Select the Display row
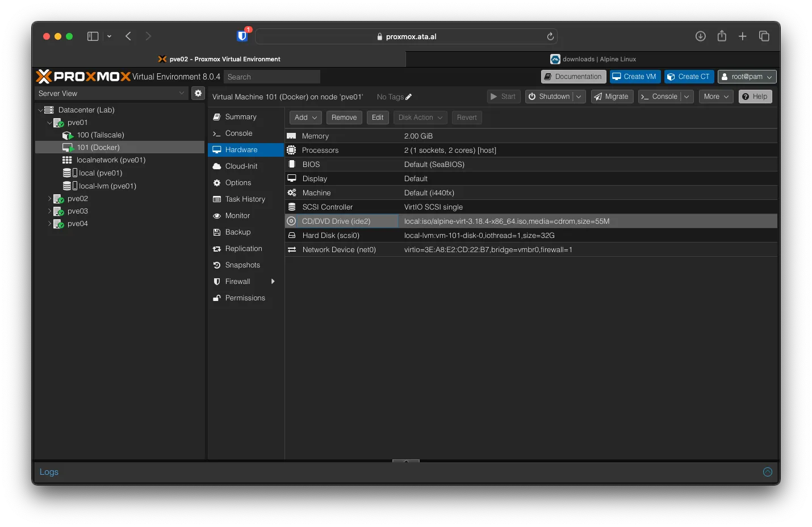The width and height of the screenshot is (812, 527). pyautogui.click(x=531, y=178)
